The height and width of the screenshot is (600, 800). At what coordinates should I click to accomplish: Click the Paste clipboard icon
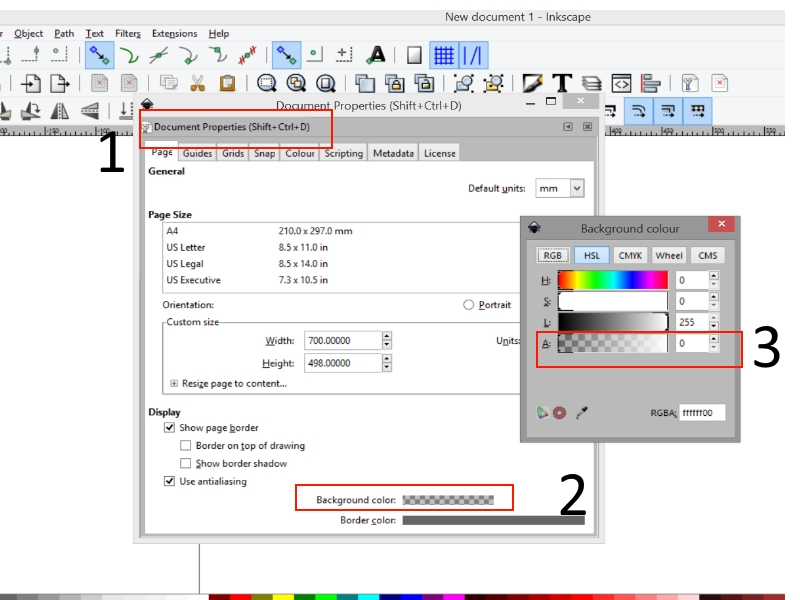click(x=227, y=83)
